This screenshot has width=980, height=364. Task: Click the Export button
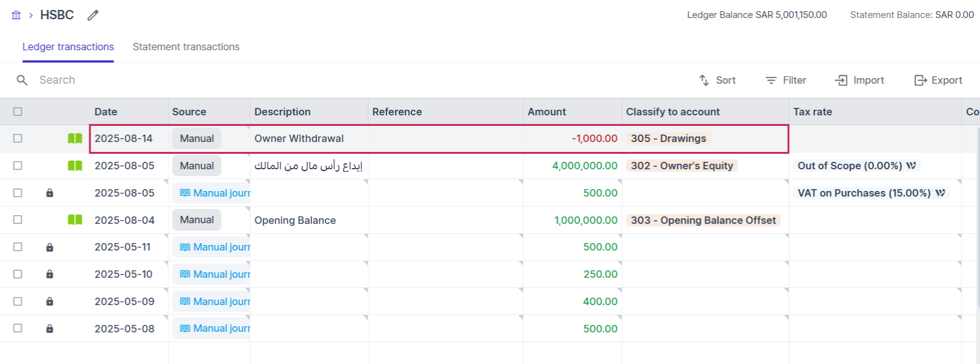(x=938, y=80)
